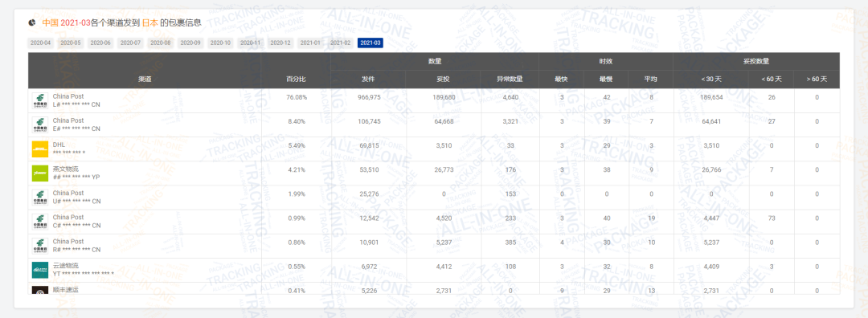Viewport: 868px width, 318px height.
Task: Switch to the 2020-12 month tab
Action: pos(280,43)
